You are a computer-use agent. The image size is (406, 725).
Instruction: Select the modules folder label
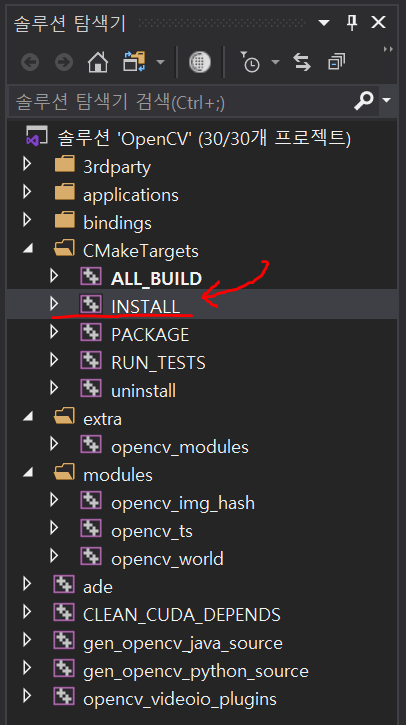pos(118,475)
